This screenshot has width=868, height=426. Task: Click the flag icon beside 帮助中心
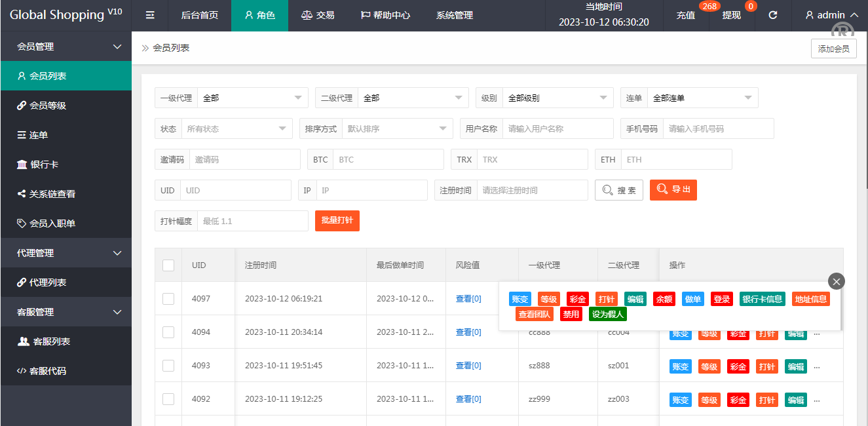[x=368, y=14]
